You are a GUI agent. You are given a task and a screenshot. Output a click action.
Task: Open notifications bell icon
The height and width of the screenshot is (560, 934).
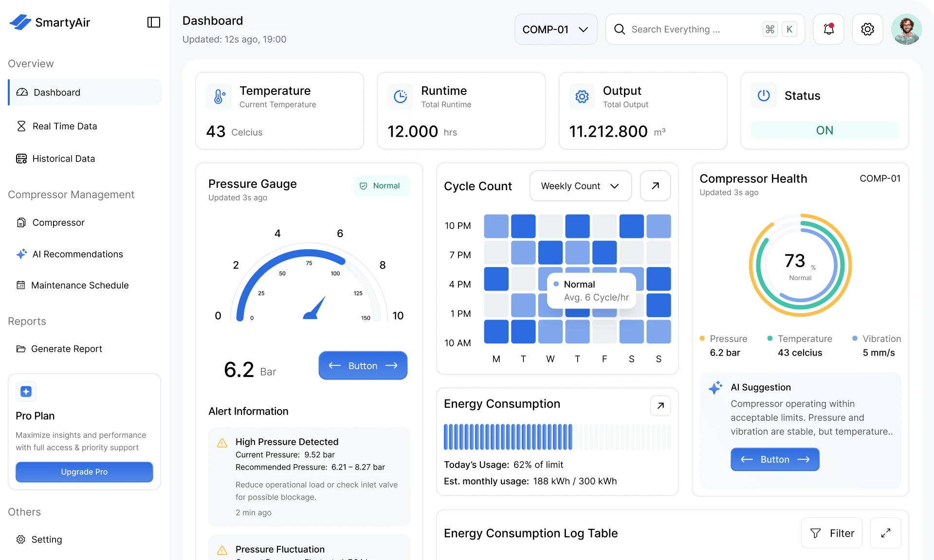828,29
